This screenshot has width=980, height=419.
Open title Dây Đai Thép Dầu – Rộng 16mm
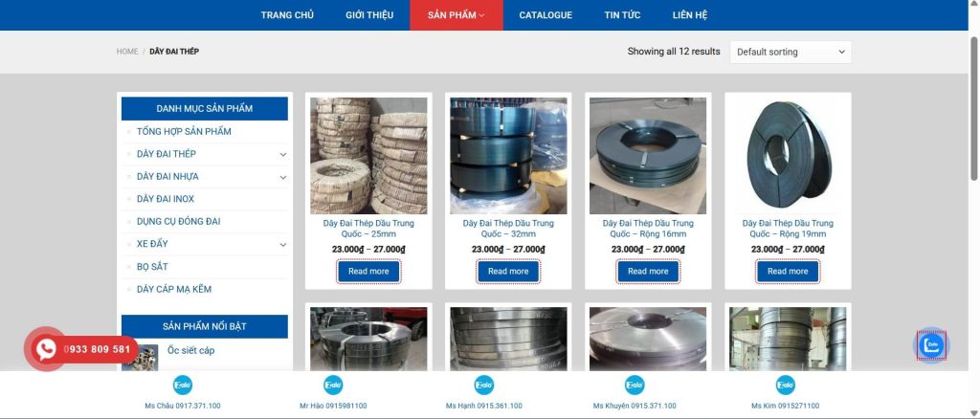pyautogui.click(x=648, y=229)
